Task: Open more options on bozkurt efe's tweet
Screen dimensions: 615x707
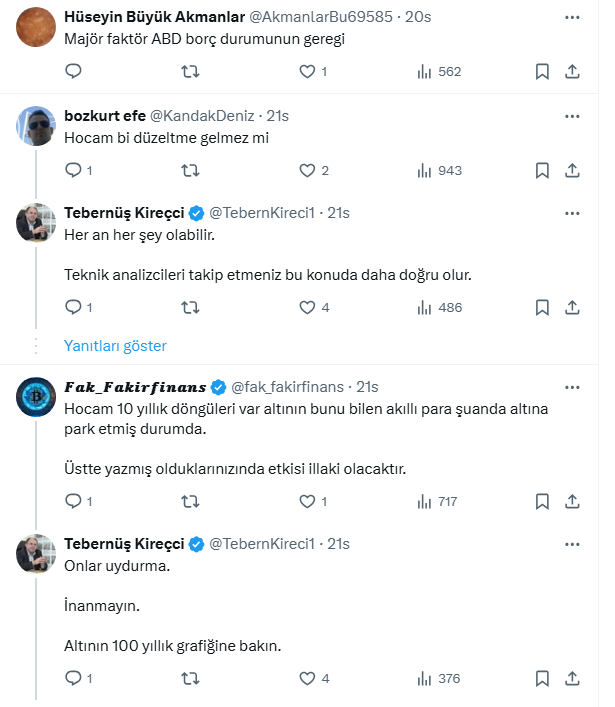Action: tap(571, 116)
